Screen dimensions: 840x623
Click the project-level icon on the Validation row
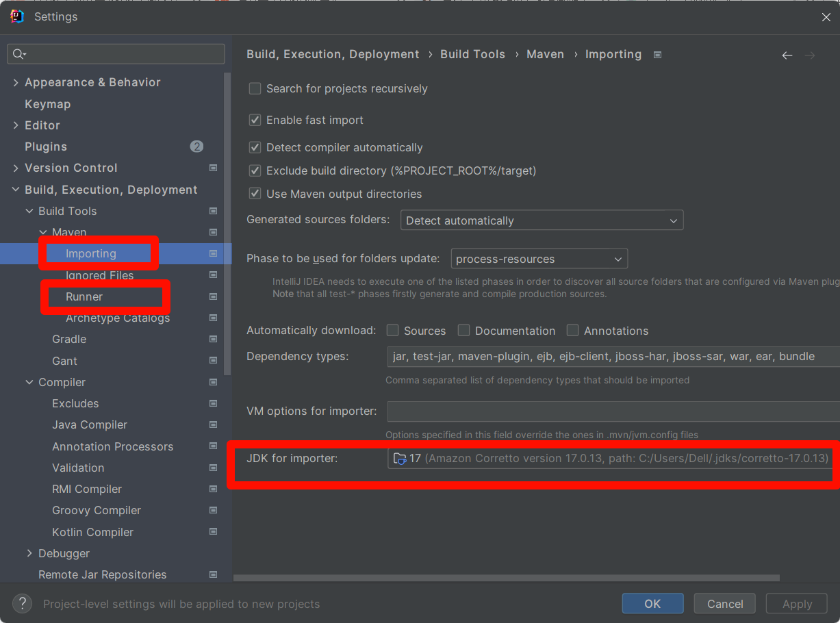[x=214, y=468]
